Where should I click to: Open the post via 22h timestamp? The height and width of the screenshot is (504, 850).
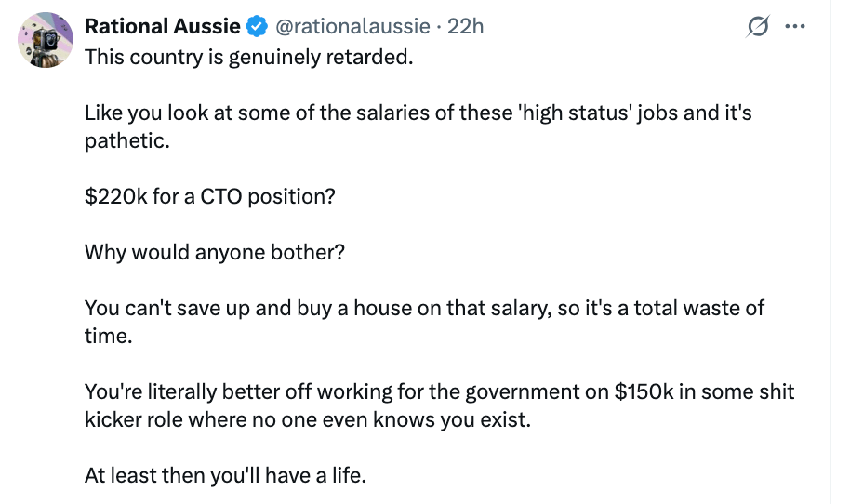[466, 27]
